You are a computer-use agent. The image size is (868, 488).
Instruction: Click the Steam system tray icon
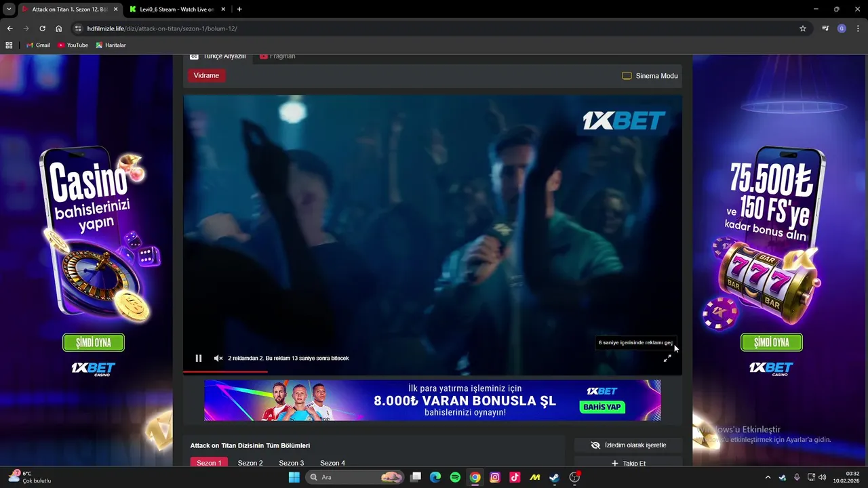[783, 477]
